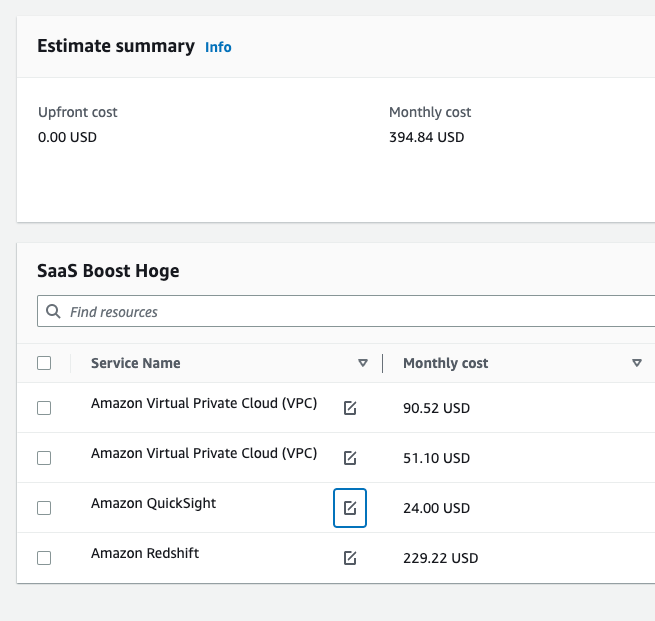Click the Monthly cost column header
The image size is (655, 621).
tap(445, 363)
